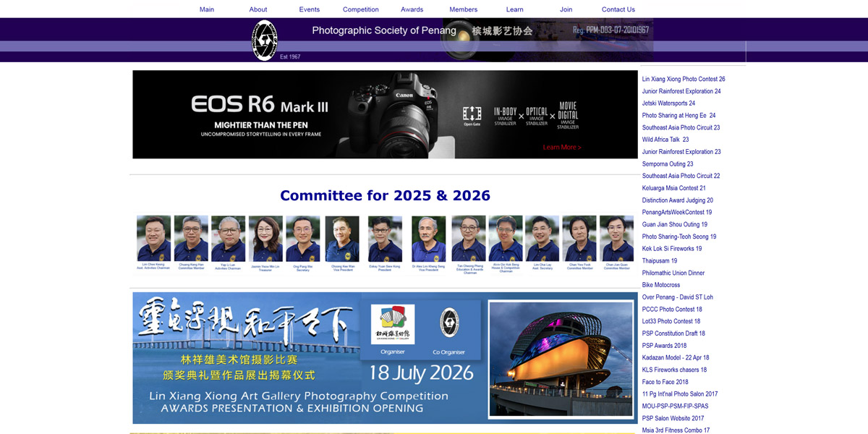Open Southeast Asia Photo Circuit 23 link
The width and height of the screenshot is (868, 434).
click(681, 127)
